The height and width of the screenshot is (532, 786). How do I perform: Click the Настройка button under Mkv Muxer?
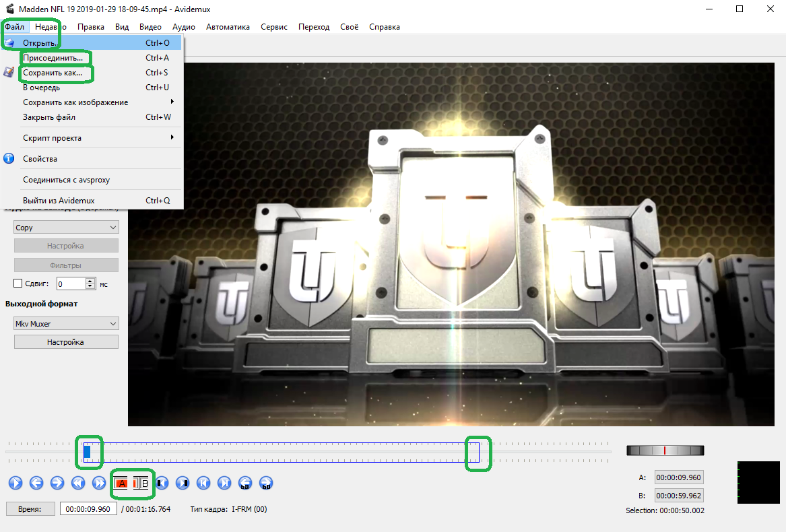point(66,342)
